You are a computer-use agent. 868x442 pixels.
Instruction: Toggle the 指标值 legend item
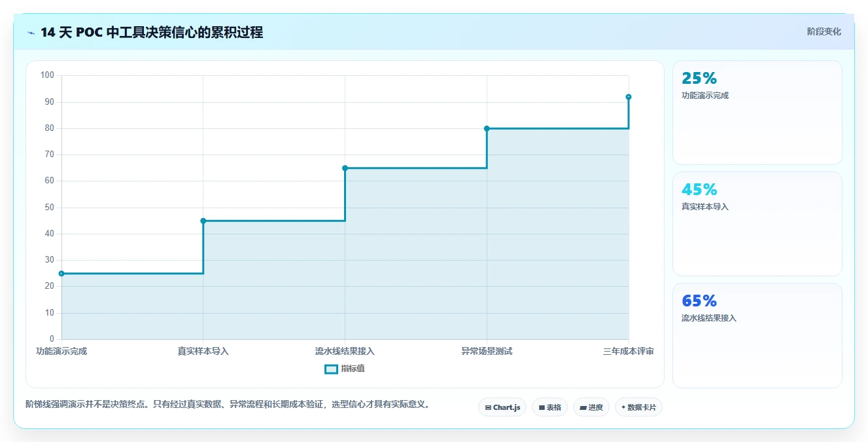click(345, 369)
